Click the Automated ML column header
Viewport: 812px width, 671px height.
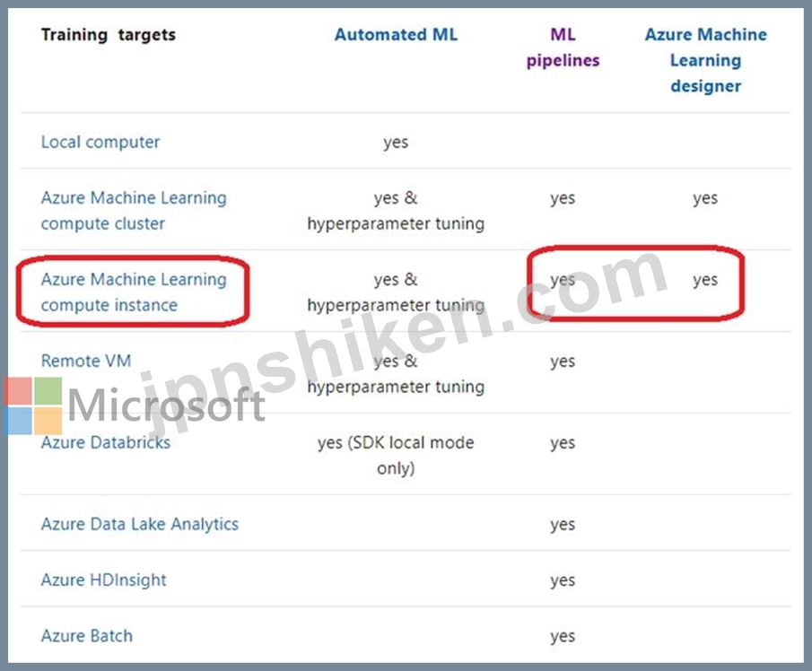pyautogui.click(x=396, y=35)
